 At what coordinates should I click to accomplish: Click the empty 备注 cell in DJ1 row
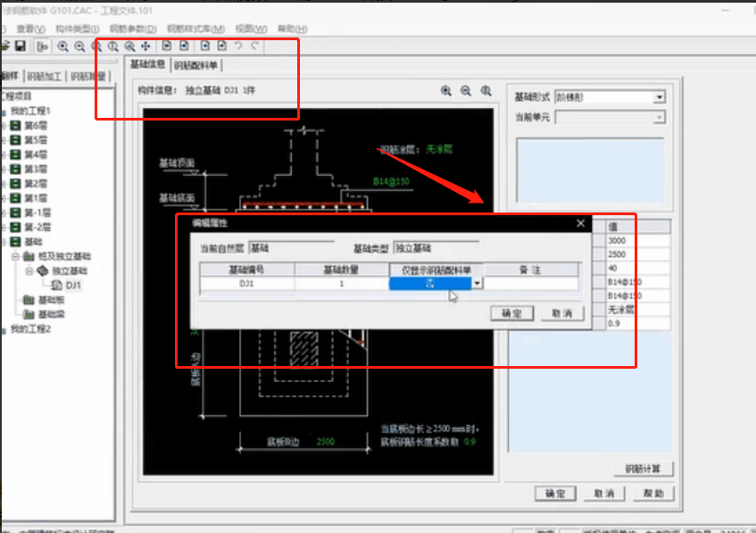(x=531, y=284)
